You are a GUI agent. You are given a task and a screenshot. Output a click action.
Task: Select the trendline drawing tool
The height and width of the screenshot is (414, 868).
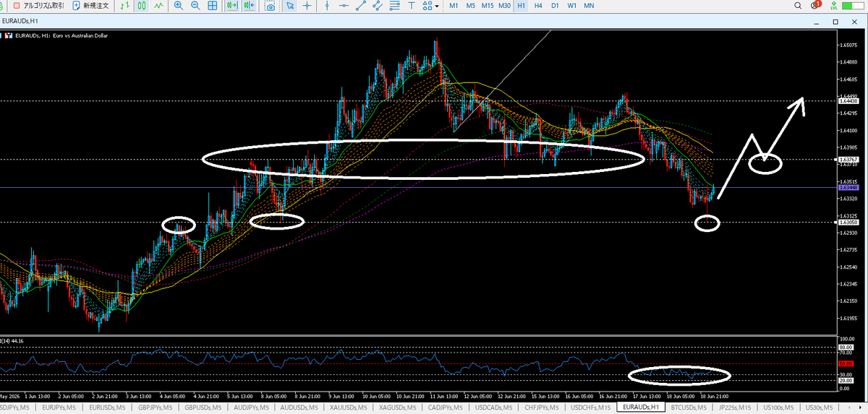pos(362,6)
